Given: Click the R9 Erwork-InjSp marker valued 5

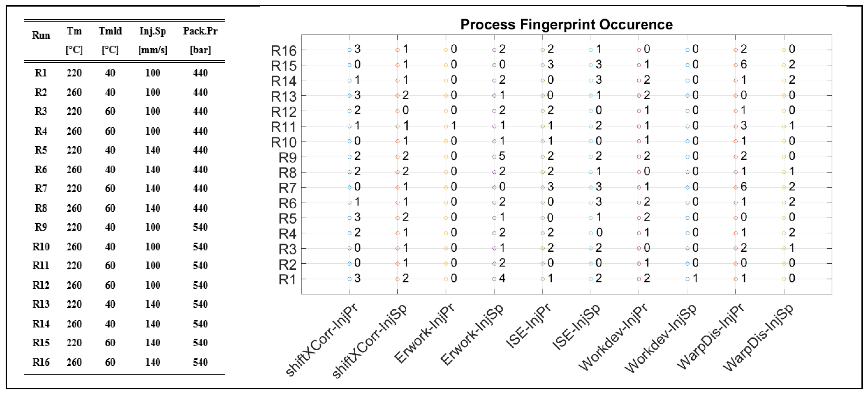Looking at the screenshot, I should (x=494, y=157).
